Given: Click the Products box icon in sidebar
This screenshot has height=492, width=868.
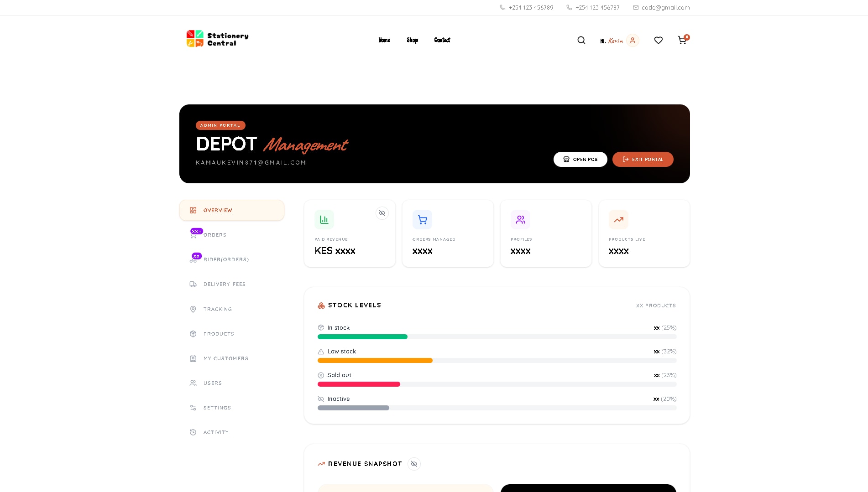Looking at the screenshot, I should (193, 334).
